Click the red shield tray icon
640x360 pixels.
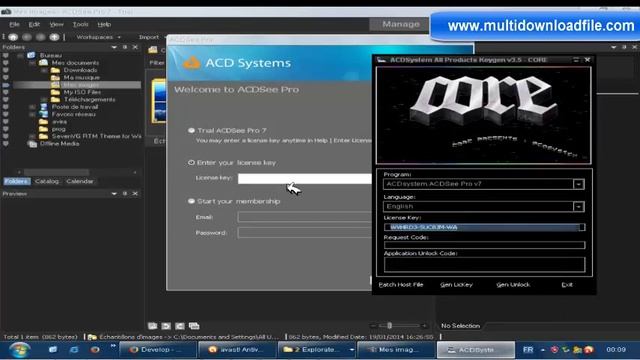(554, 350)
